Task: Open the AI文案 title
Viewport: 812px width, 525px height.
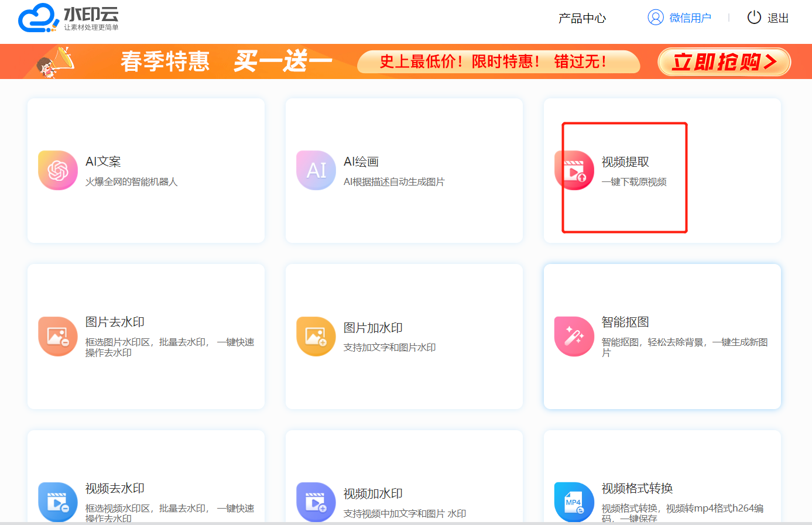Action: click(x=103, y=162)
